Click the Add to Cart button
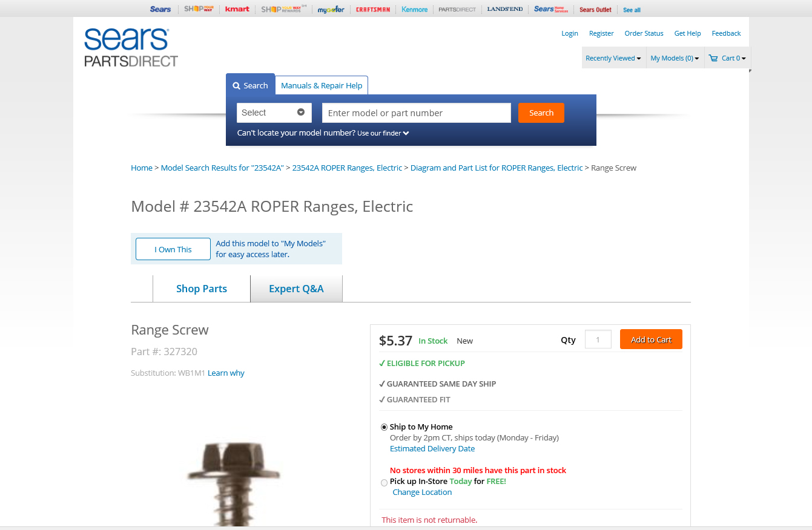812x530 pixels. pos(651,339)
